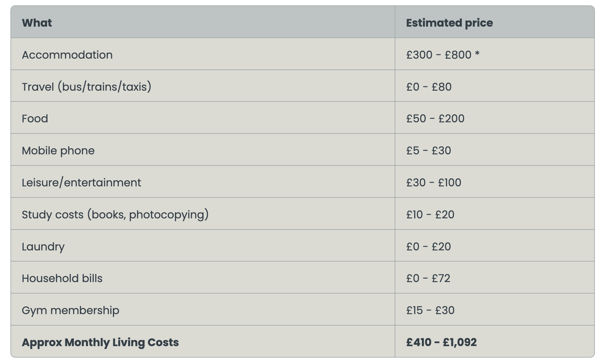Click the £30 - £100 price cell

433,183
